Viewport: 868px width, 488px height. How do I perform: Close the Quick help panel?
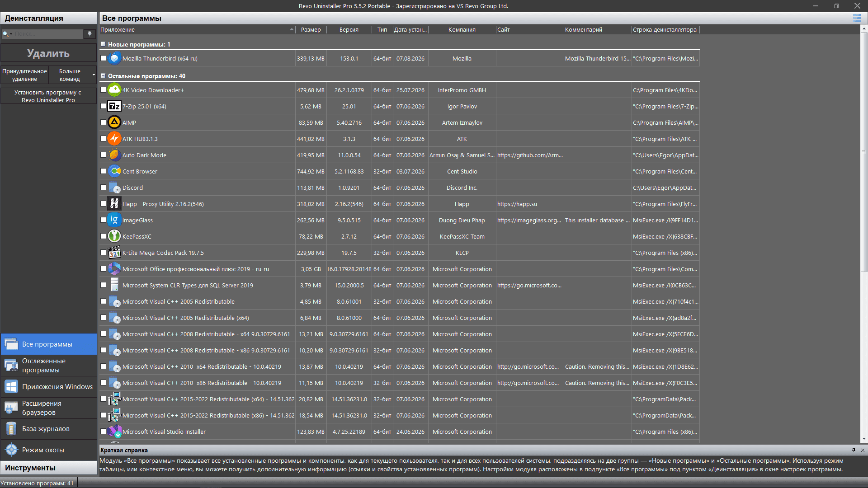pos(863,450)
